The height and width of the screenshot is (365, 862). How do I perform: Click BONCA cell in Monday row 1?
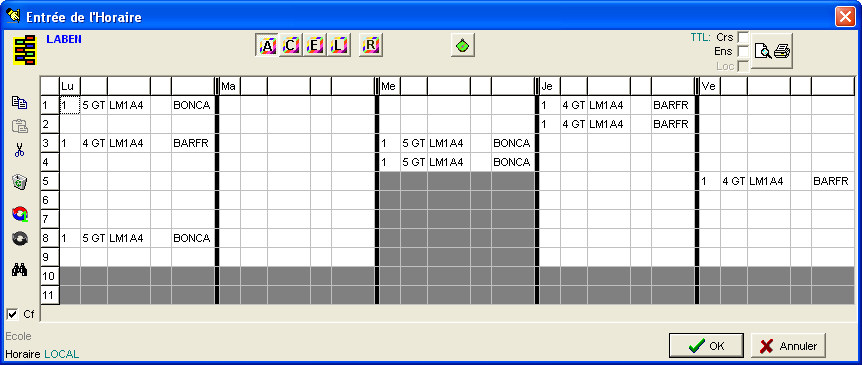pos(192,105)
